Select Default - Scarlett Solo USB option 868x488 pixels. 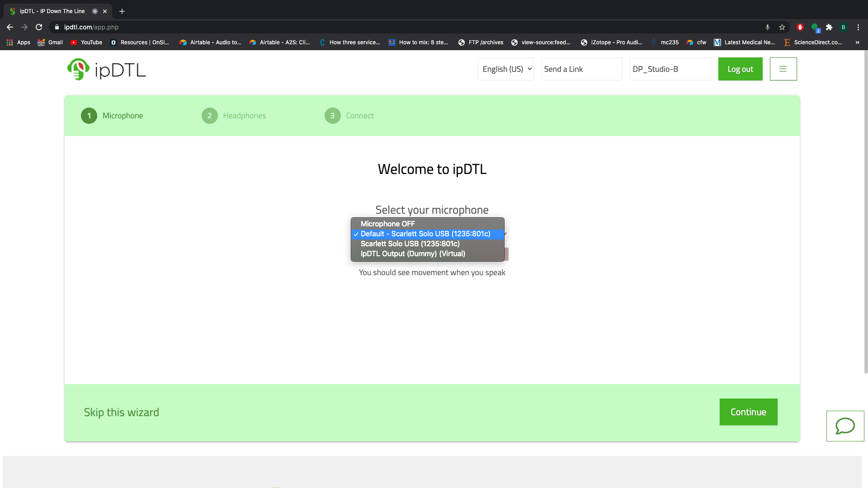pos(428,234)
